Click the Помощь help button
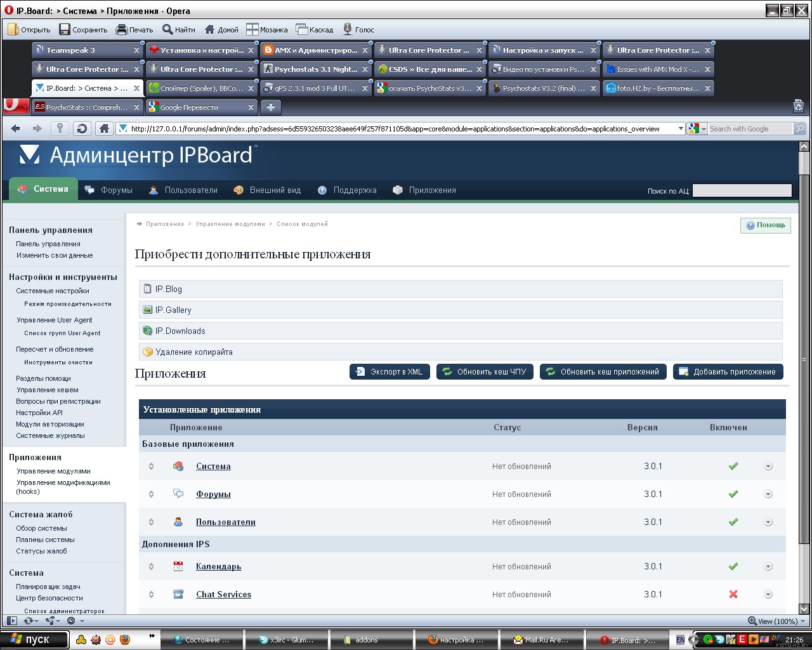 (x=766, y=225)
